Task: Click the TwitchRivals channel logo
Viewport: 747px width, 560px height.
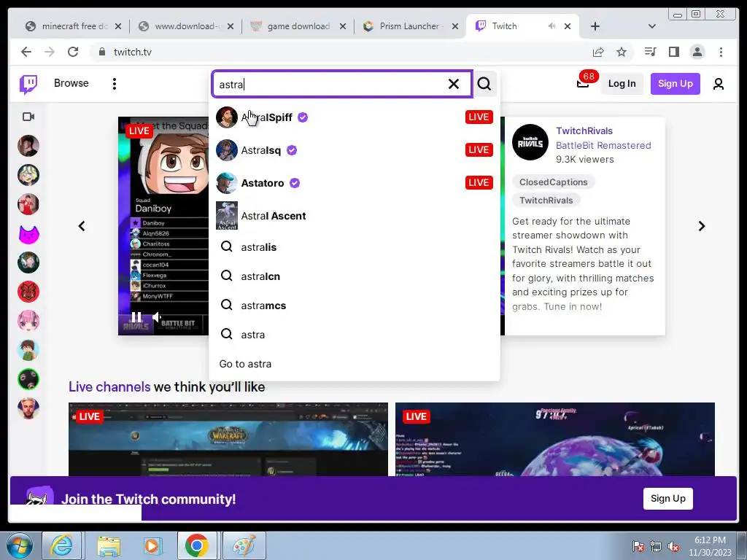Action: click(530, 142)
